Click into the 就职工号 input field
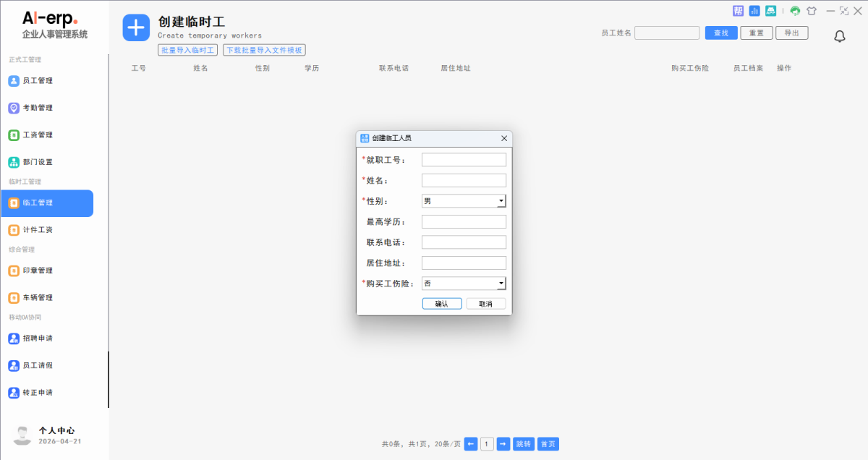 click(464, 160)
